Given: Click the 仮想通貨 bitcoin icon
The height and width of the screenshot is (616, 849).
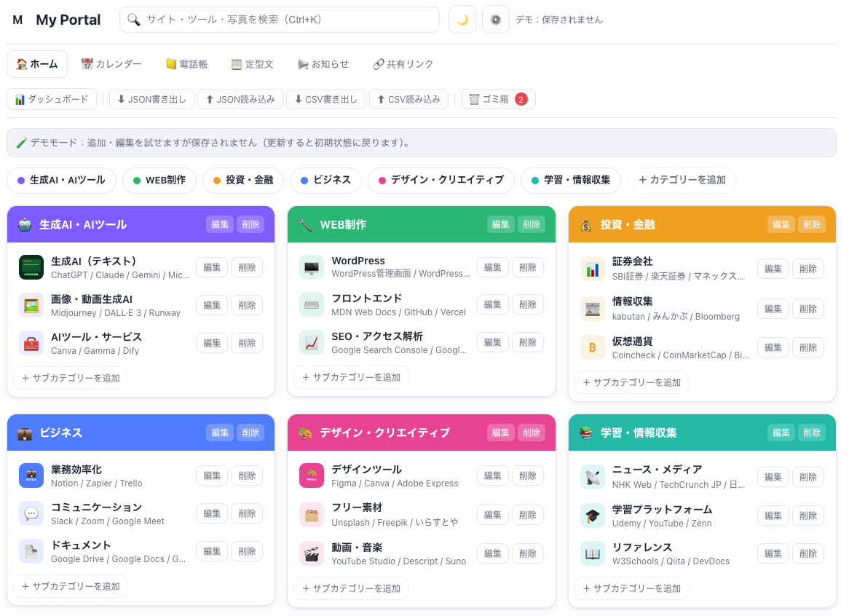Looking at the screenshot, I should tap(593, 347).
